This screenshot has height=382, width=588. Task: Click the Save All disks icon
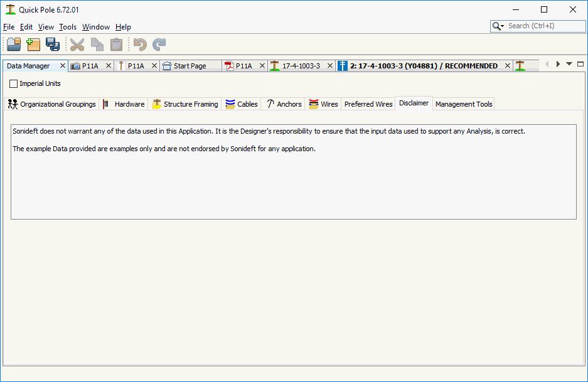(53, 45)
